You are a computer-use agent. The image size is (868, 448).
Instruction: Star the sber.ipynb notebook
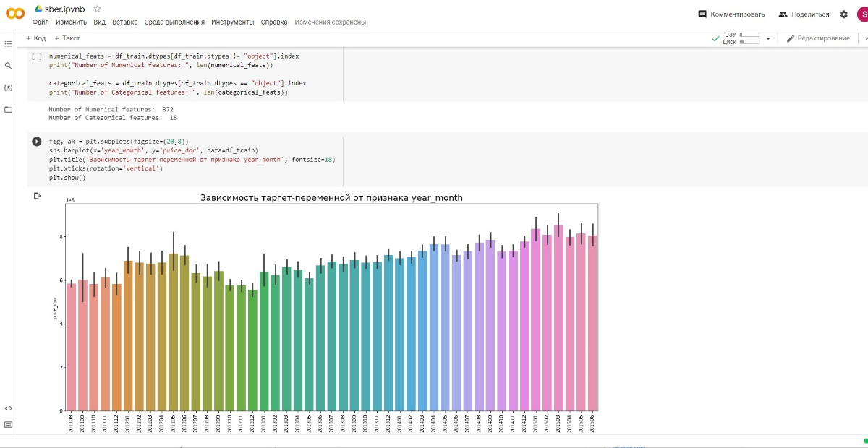[x=98, y=9]
